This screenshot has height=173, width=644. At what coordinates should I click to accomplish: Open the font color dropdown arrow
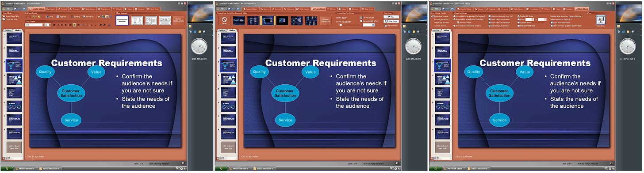pyautogui.click(x=112, y=25)
